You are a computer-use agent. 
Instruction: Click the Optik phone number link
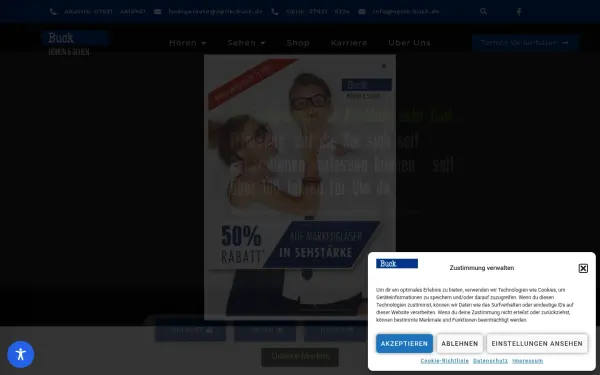[x=318, y=11]
